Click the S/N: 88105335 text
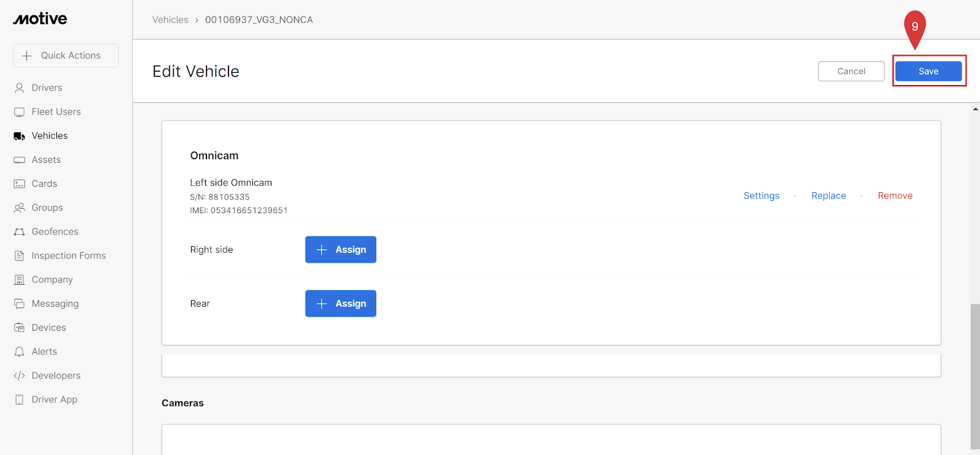 (220, 197)
